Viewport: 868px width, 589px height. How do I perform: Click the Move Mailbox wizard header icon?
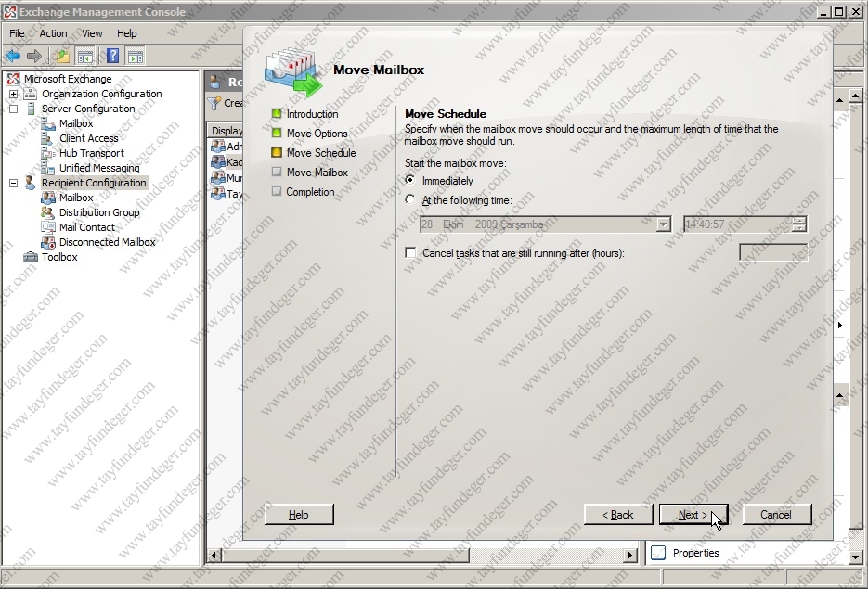tap(293, 73)
